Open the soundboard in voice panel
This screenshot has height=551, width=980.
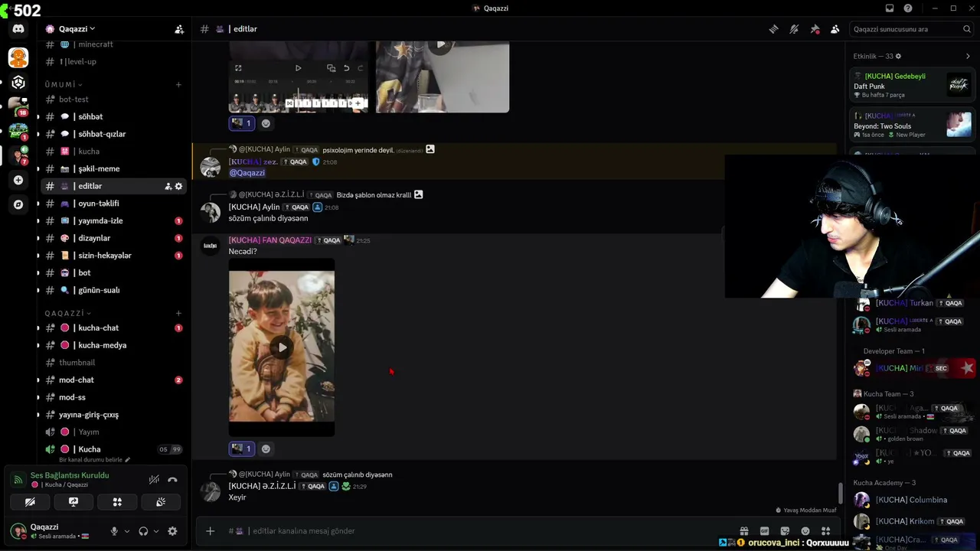[x=161, y=502]
